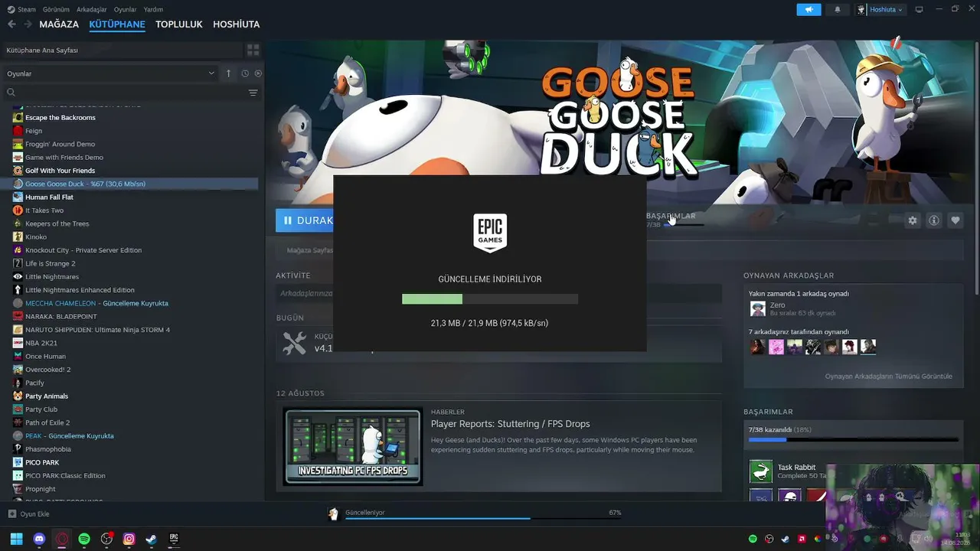Open game settings gear icon

(x=913, y=220)
